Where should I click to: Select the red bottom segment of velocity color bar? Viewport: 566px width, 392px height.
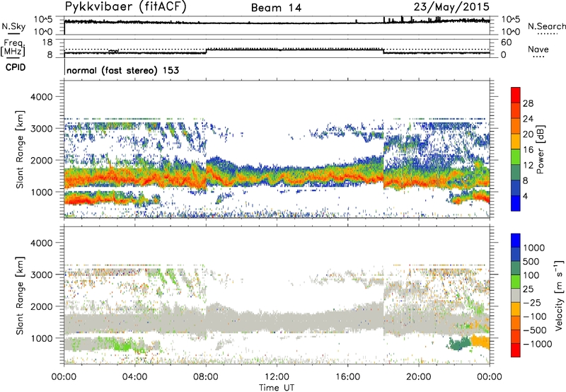[516, 350]
